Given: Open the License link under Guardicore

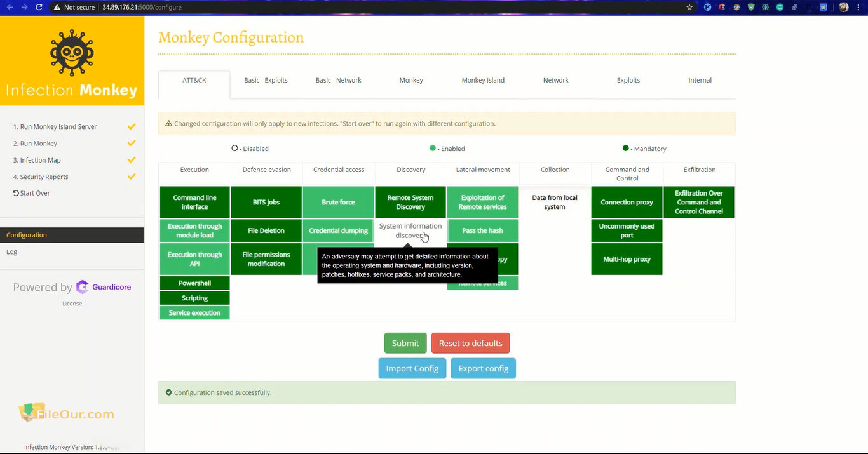Looking at the screenshot, I should (72, 304).
